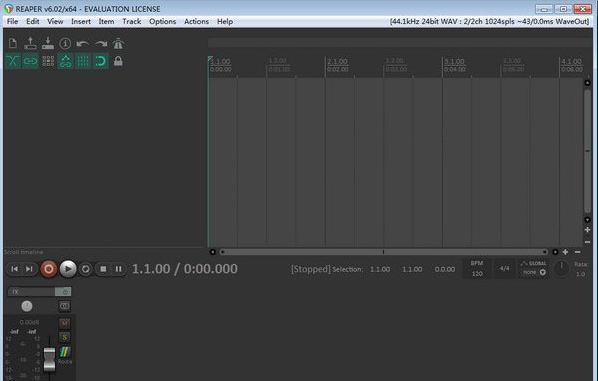Image resolution: width=598 pixels, height=381 pixels.
Task: Open Project settings info icon
Action: 65,43
